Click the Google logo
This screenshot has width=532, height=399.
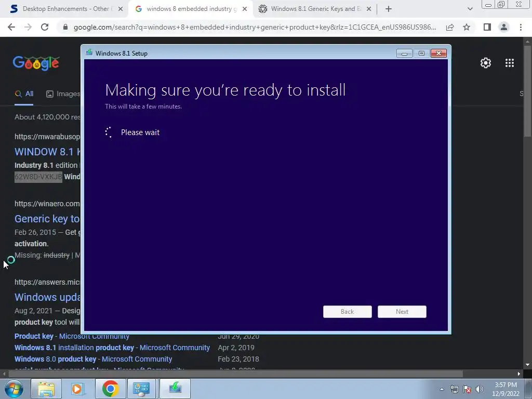pos(36,63)
